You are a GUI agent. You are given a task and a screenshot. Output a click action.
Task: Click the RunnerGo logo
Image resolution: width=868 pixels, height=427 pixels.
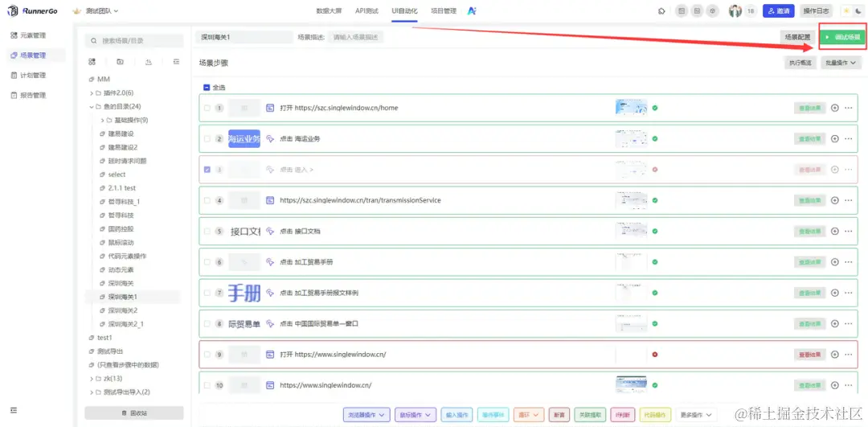[33, 10]
